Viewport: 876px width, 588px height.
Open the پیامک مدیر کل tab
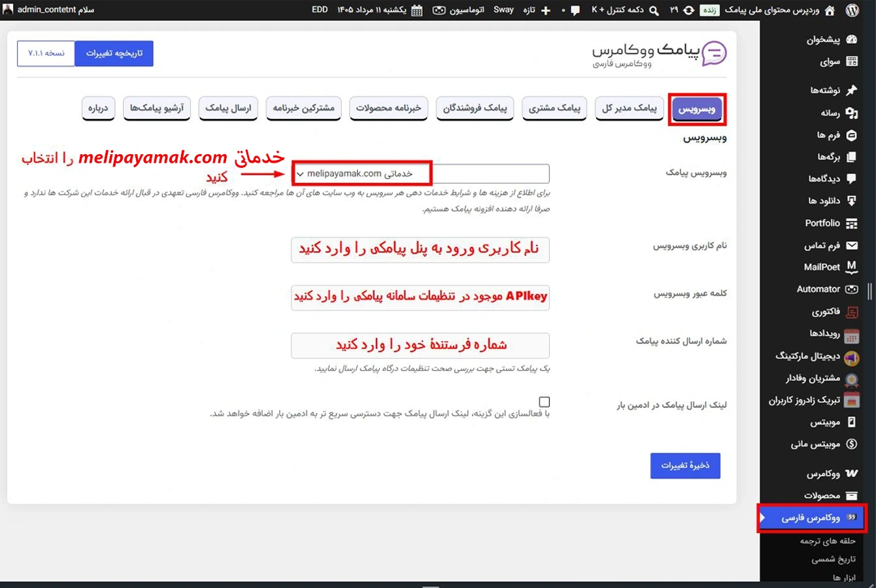[630, 108]
